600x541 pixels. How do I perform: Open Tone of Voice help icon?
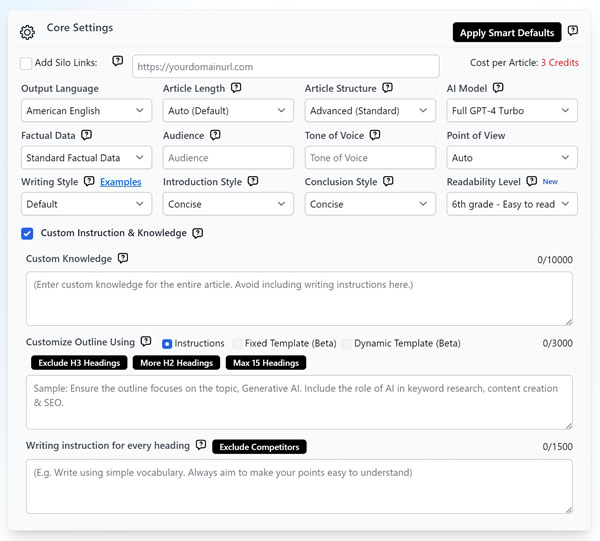click(x=375, y=135)
